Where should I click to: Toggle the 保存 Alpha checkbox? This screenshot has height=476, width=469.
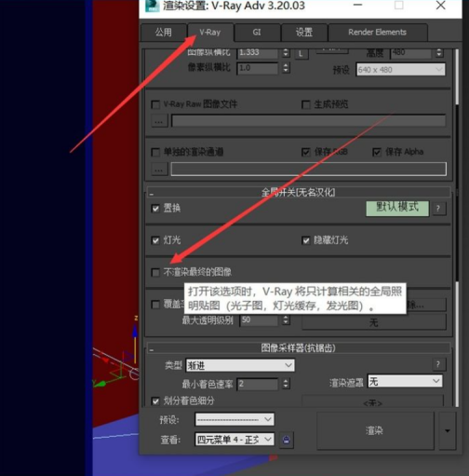[x=377, y=152]
